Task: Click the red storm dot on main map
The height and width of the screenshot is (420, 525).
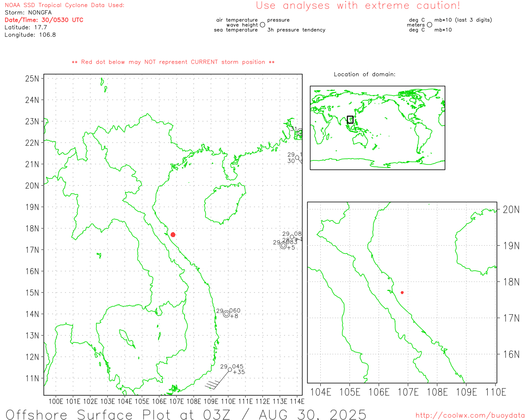Action: [x=173, y=235]
